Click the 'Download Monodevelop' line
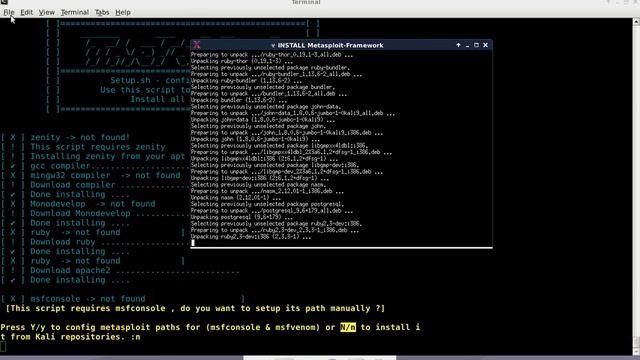 click(80, 213)
